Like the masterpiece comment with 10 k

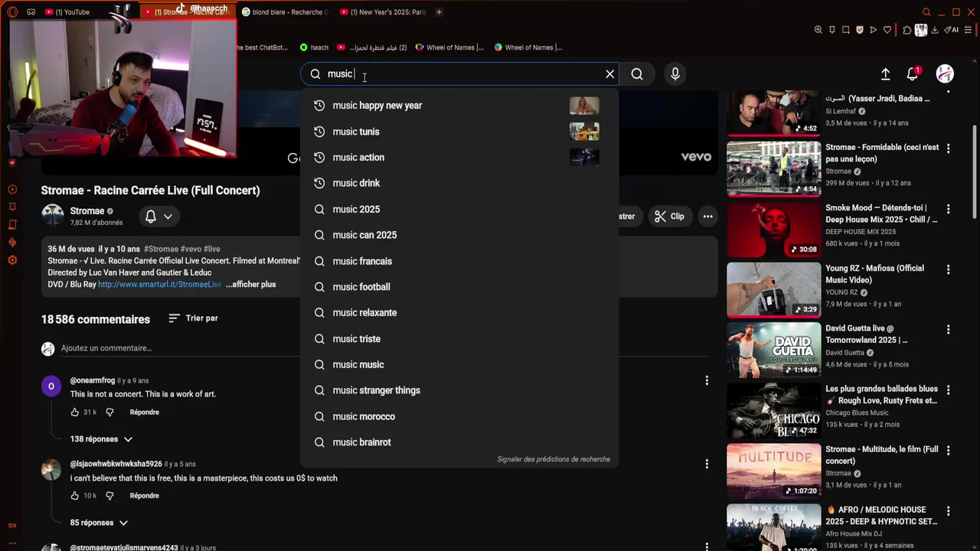[x=74, y=496]
